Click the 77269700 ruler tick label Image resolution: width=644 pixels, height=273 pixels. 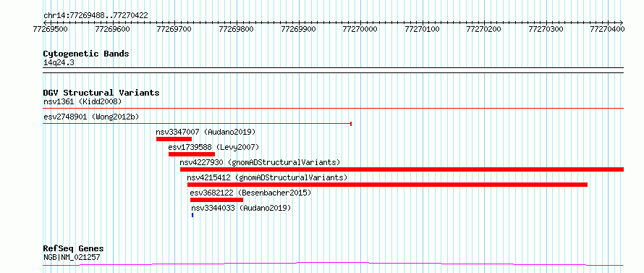(174, 29)
